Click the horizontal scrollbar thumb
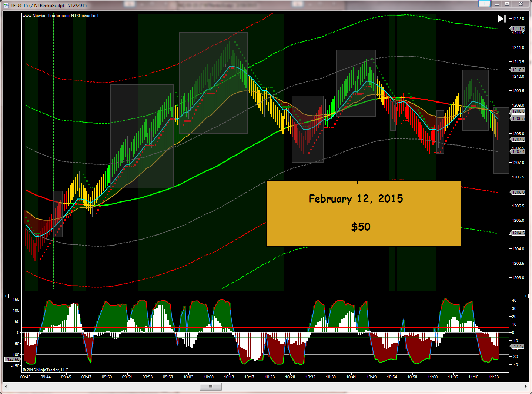The image size is (532, 394). click(x=210, y=386)
